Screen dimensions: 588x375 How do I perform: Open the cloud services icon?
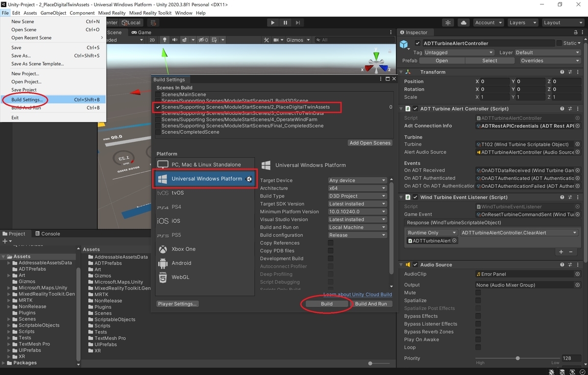coord(463,23)
